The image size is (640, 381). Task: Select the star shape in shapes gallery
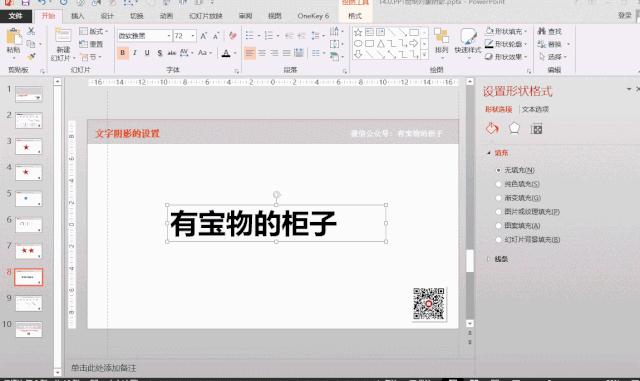pos(358,32)
